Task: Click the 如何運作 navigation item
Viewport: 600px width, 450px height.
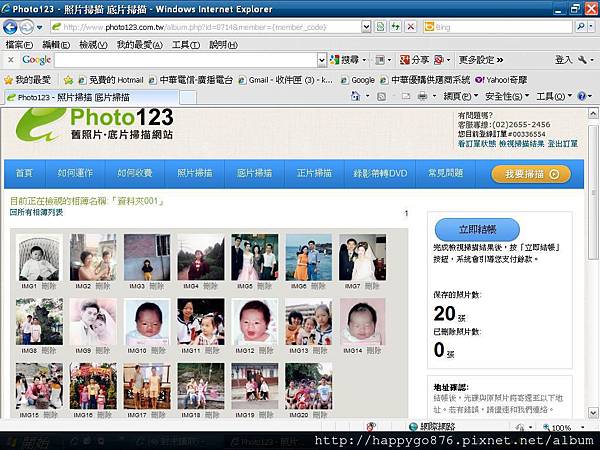Action: pos(75,173)
